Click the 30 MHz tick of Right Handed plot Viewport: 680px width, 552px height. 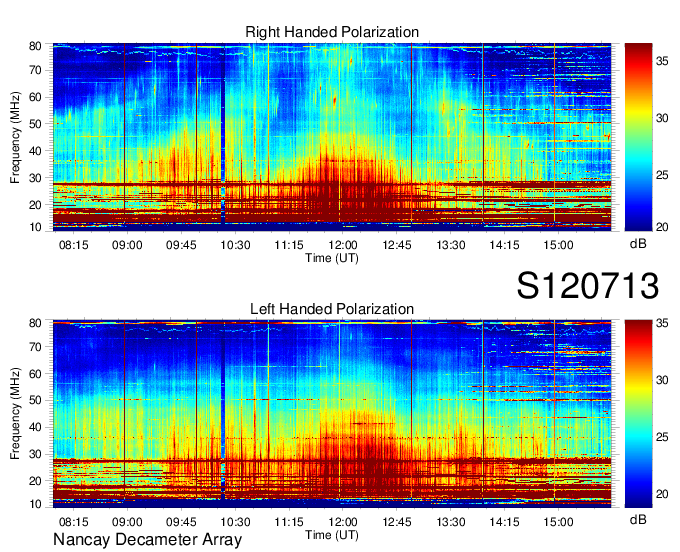click(x=35, y=178)
